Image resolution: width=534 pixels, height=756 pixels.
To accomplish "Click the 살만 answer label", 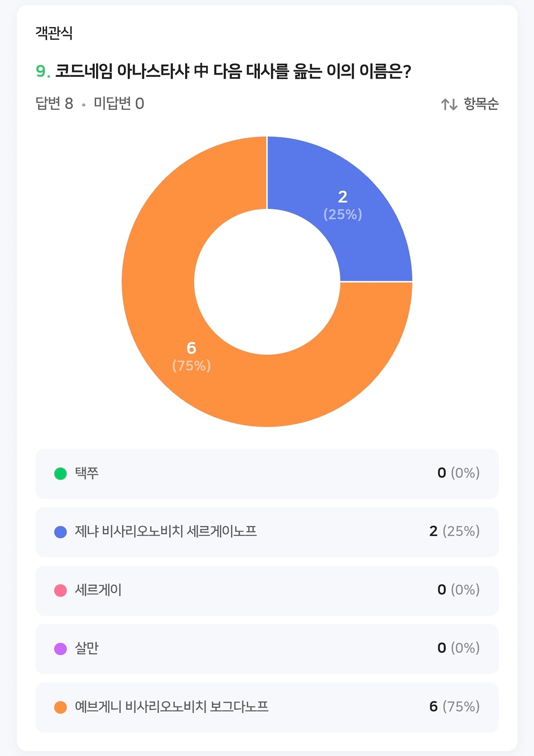I will tap(87, 648).
